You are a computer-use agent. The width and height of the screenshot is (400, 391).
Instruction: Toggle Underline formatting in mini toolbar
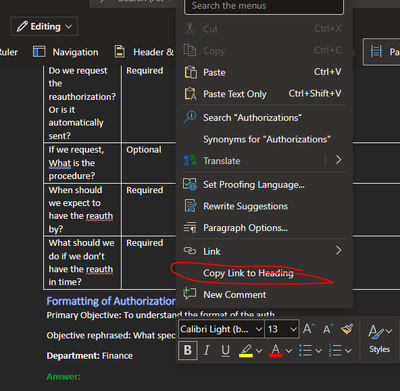click(225, 350)
